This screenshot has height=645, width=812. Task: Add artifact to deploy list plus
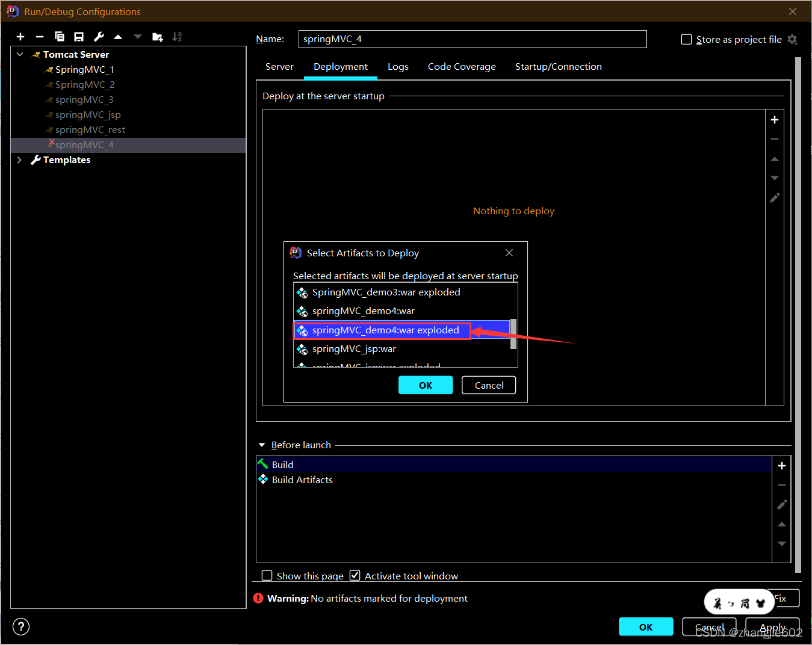click(775, 120)
